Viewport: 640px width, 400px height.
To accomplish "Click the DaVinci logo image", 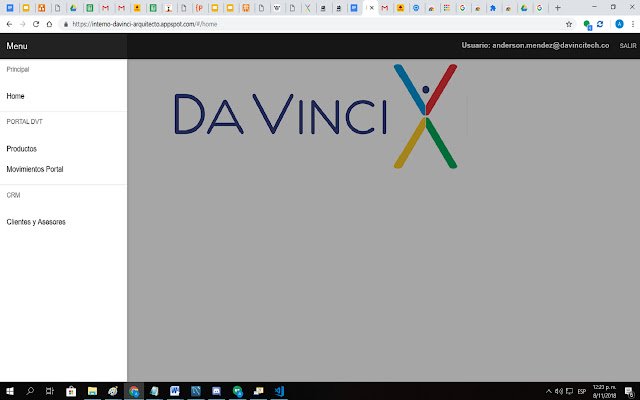I will pos(316,116).
